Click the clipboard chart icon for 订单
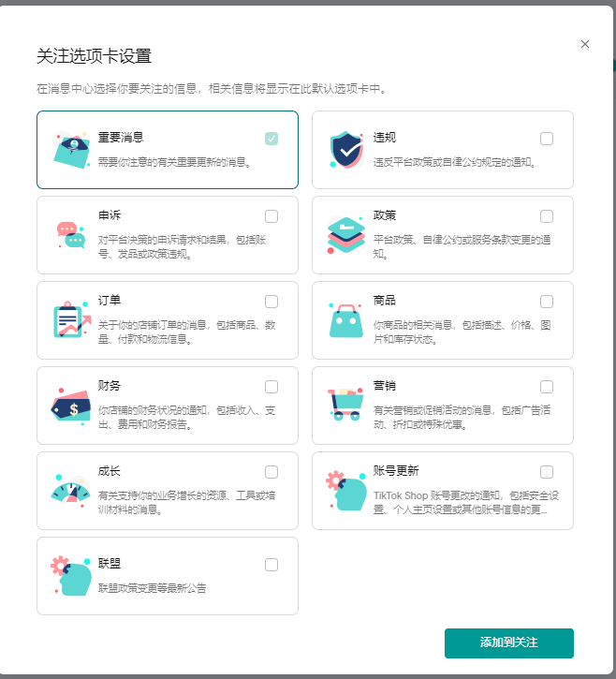 coord(72,320)
